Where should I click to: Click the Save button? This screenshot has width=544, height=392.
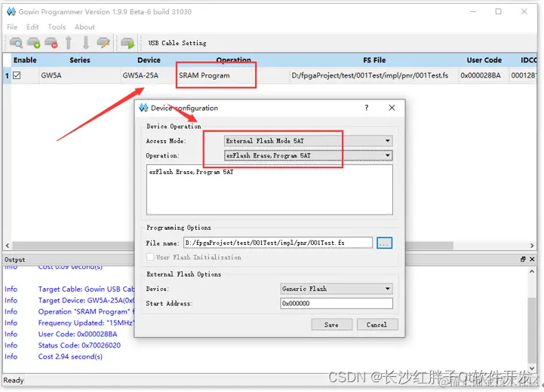(x=332, y=324)
